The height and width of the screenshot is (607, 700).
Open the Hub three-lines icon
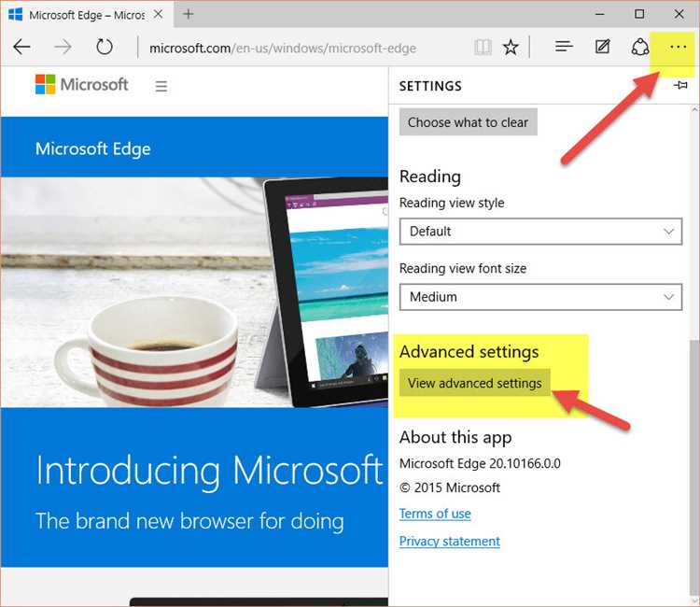(x=564, y=47)
